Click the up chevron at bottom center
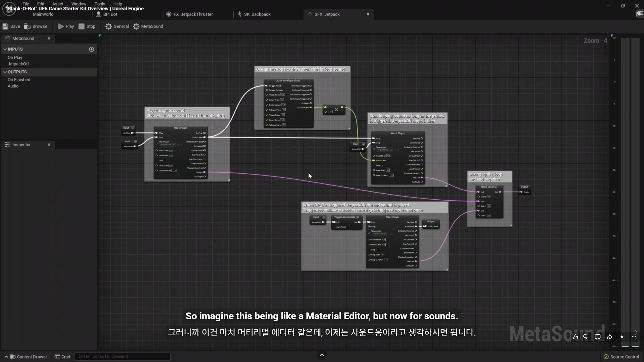The image size is (644, 362). click(322, 355)
